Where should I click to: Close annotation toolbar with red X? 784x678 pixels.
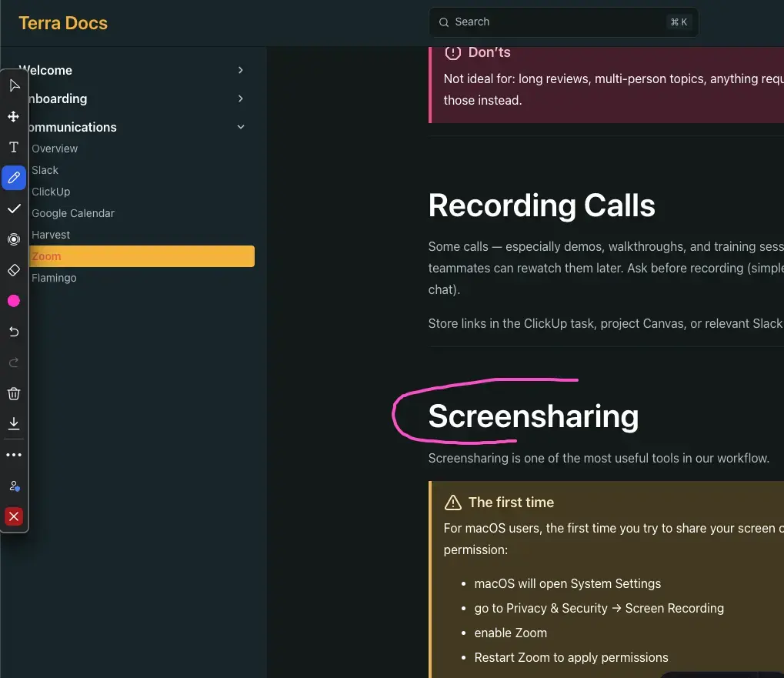(14, 516)
